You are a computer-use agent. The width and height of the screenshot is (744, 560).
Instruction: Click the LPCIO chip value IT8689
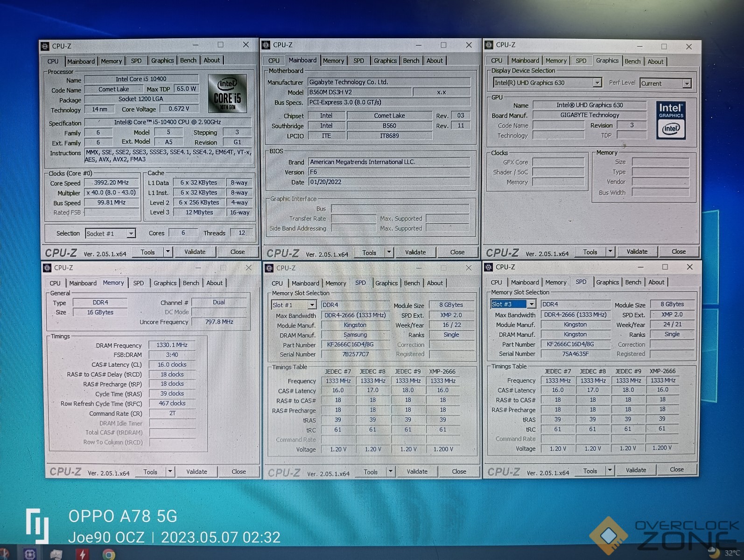click(389, 136)
